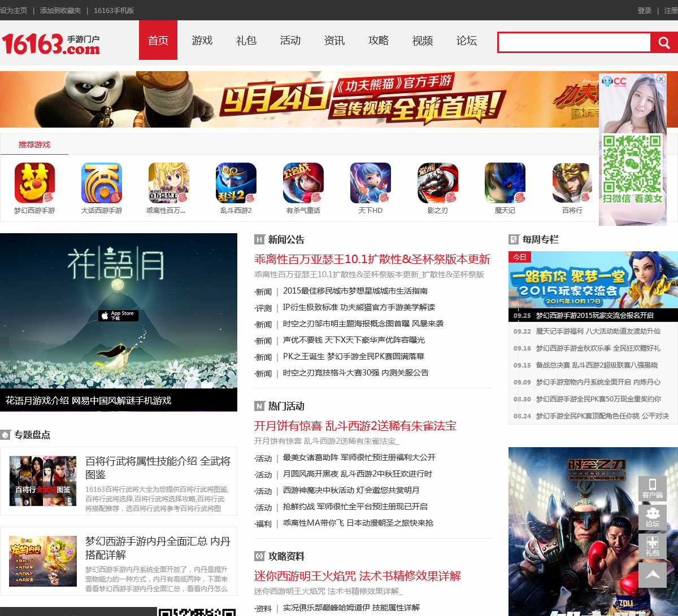
Task: Open the 礼包 navigation menu item
Action: pyautogui.click(x=246, y=40)
